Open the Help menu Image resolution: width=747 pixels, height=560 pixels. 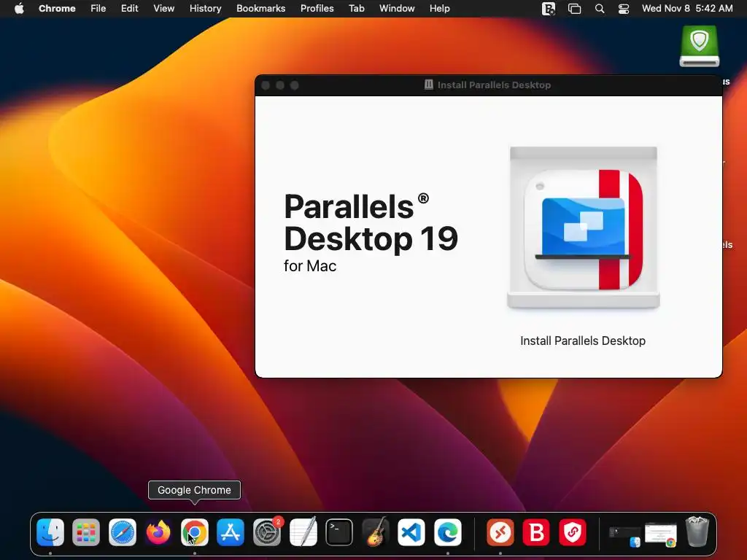point(439,8)
